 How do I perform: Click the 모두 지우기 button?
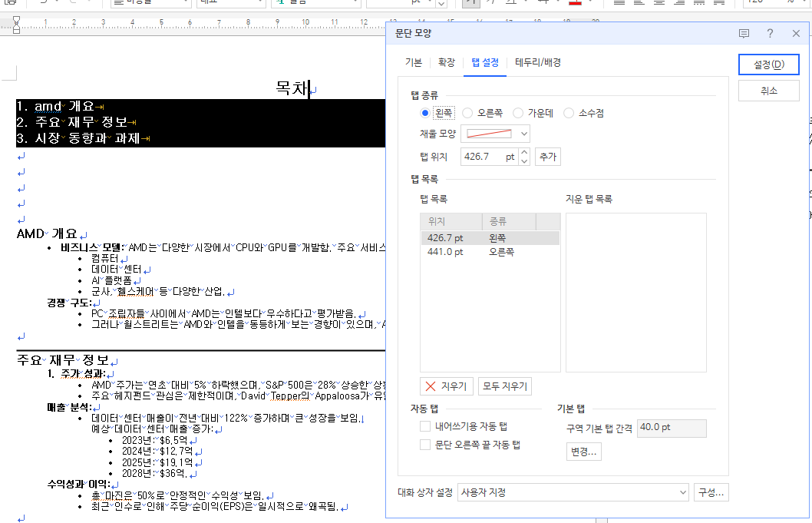click(x=505, y=386)
